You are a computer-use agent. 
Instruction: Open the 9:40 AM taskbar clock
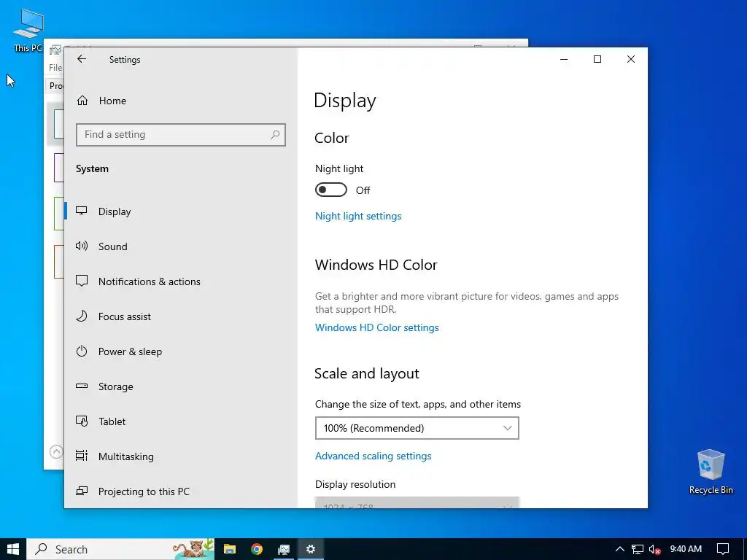[686, 549]
